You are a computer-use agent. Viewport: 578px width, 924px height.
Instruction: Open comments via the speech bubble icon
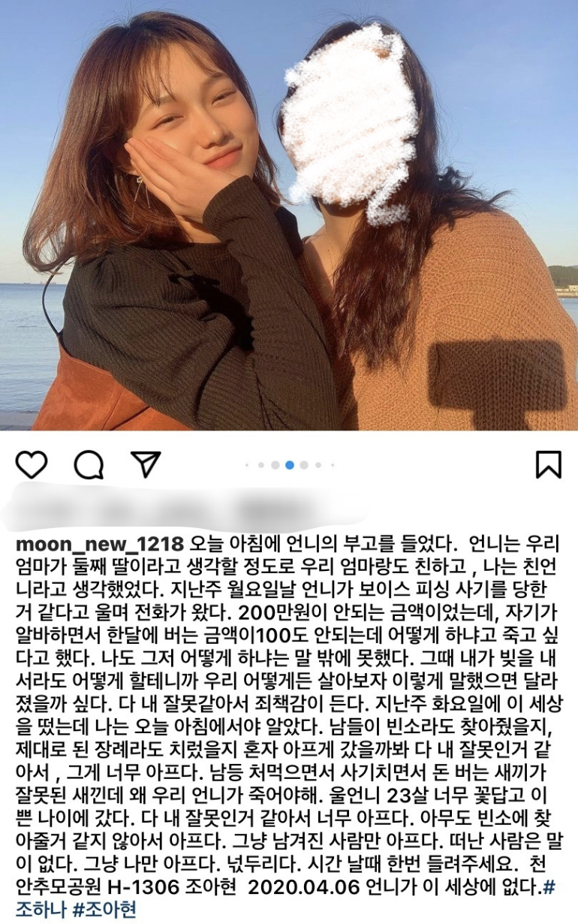coord(89,465)
